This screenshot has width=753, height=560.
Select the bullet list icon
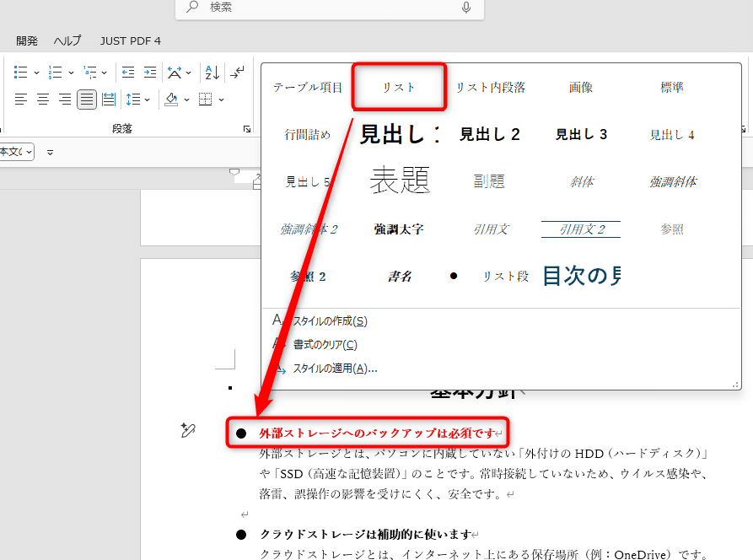(x=21, y=71)
